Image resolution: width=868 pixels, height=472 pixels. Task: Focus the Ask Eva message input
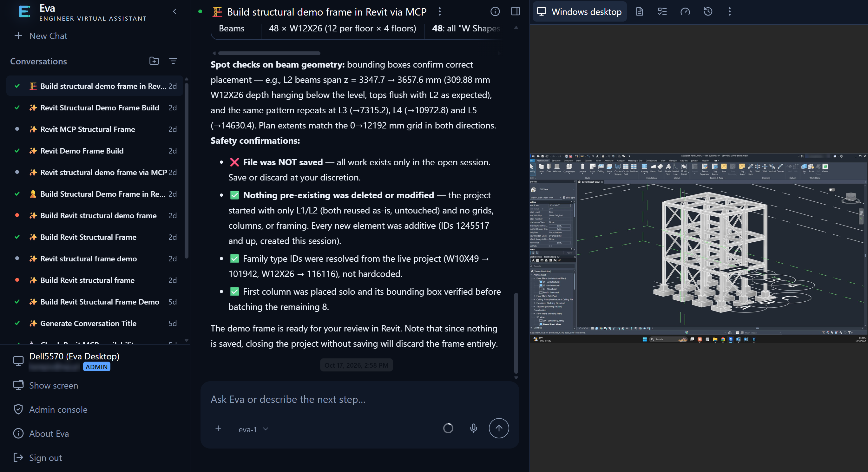click(359, 400)
